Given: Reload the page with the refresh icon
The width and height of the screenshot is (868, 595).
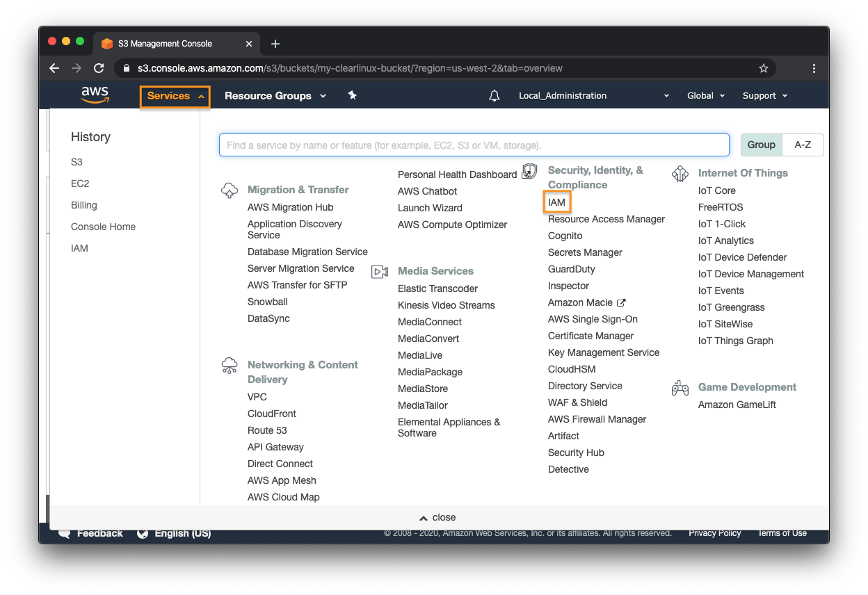Looking at the screenshot, I should tap(99, 68).
